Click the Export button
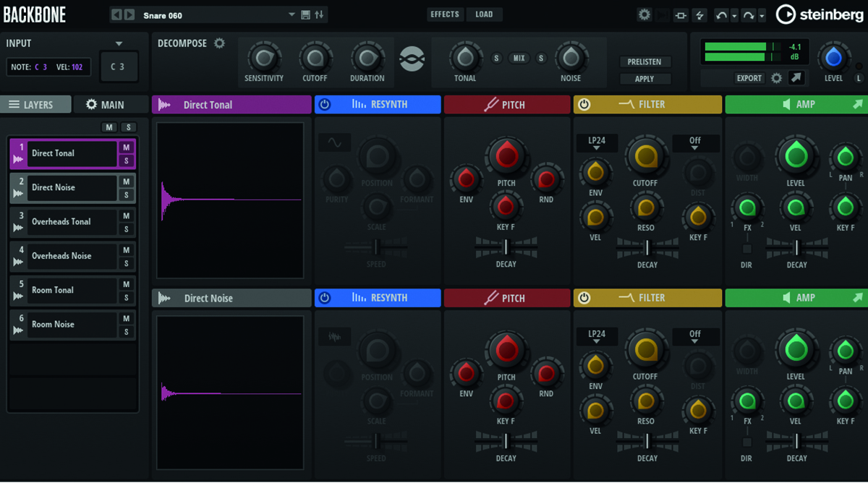The image size is (868, 488). [749, 78]
